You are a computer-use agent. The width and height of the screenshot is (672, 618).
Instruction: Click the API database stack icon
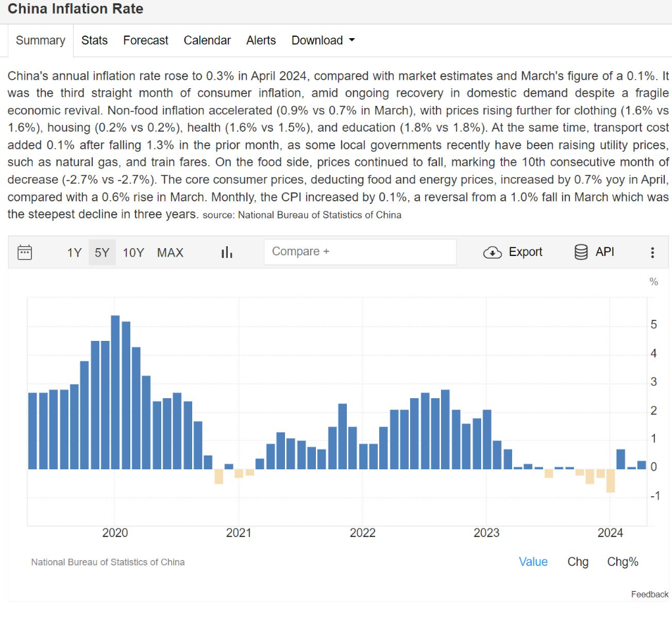581,252
